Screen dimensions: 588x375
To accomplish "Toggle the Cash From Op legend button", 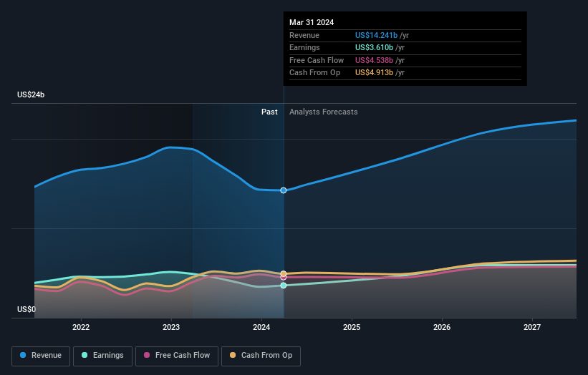I will 261,356.
